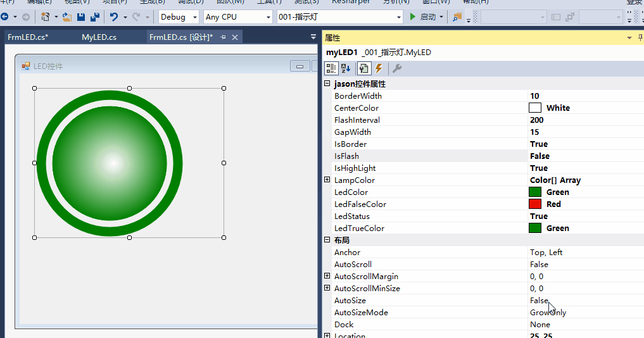Image resolution: width=644 pixels, height=338 pixels.
Task: Pin the FrmLED.cs [设计] tab
Action: tap(223, 37)
